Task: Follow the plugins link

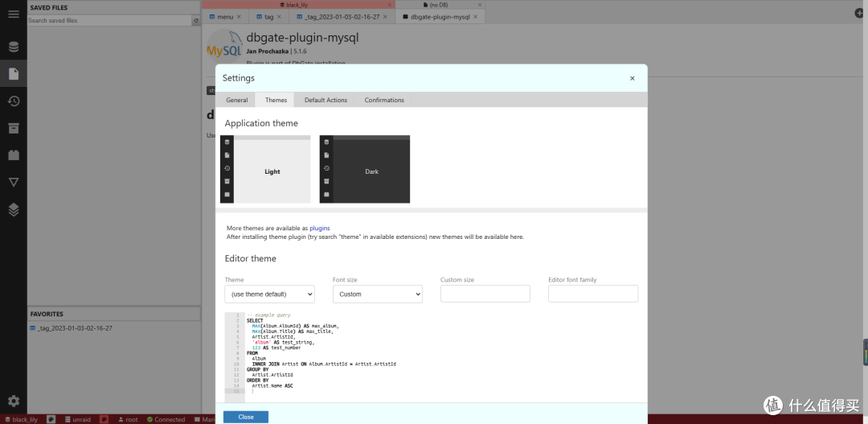Action: point(320,228)
